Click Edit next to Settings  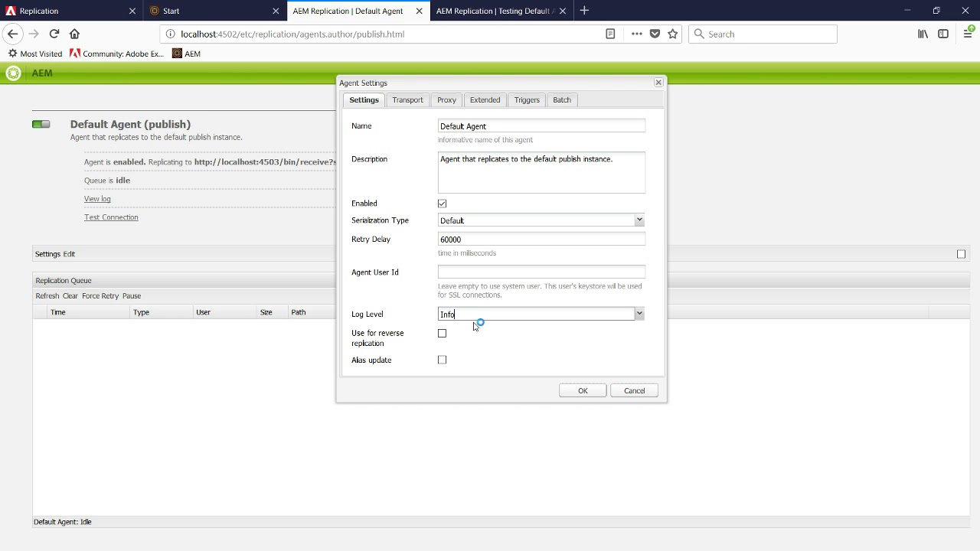pyautogui.click(x=69, y=254)
